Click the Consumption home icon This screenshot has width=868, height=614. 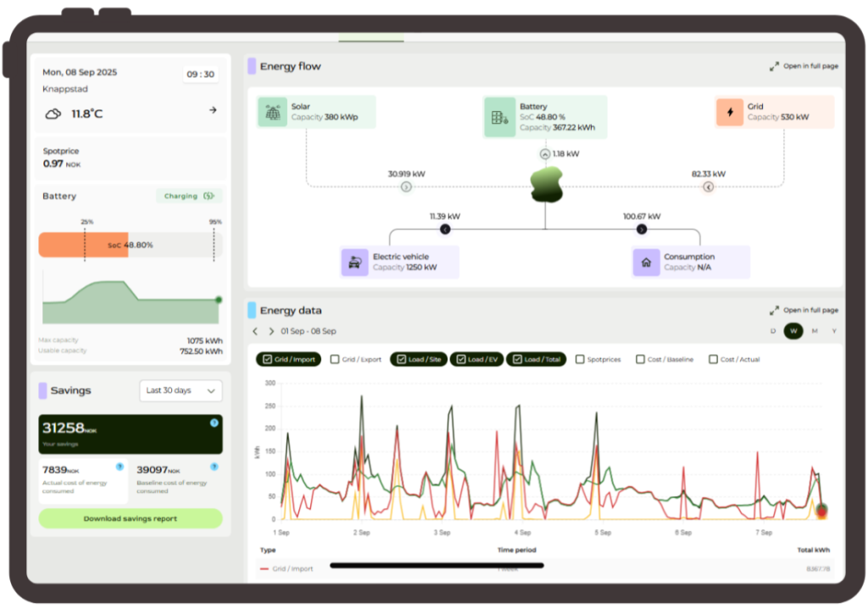coord(646,262)
